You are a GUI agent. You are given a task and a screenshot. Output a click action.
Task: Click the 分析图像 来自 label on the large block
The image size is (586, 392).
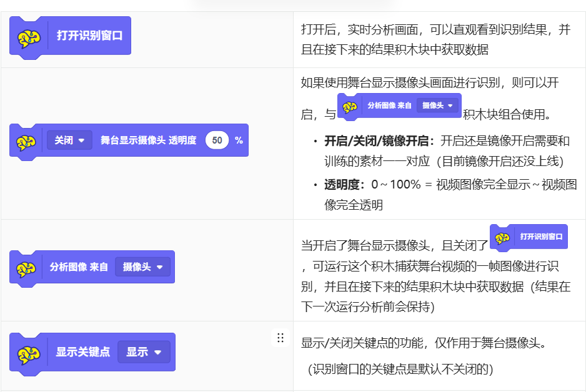pos(79,267)
